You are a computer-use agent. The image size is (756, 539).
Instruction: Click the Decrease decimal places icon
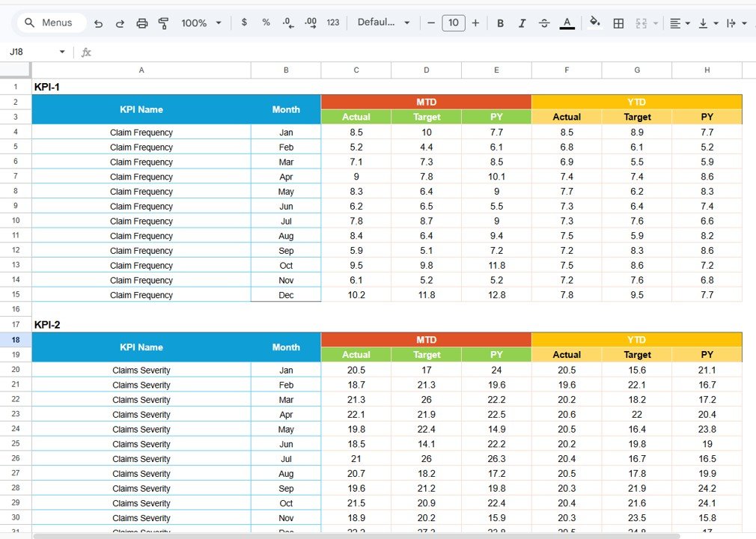pos(288,22)
